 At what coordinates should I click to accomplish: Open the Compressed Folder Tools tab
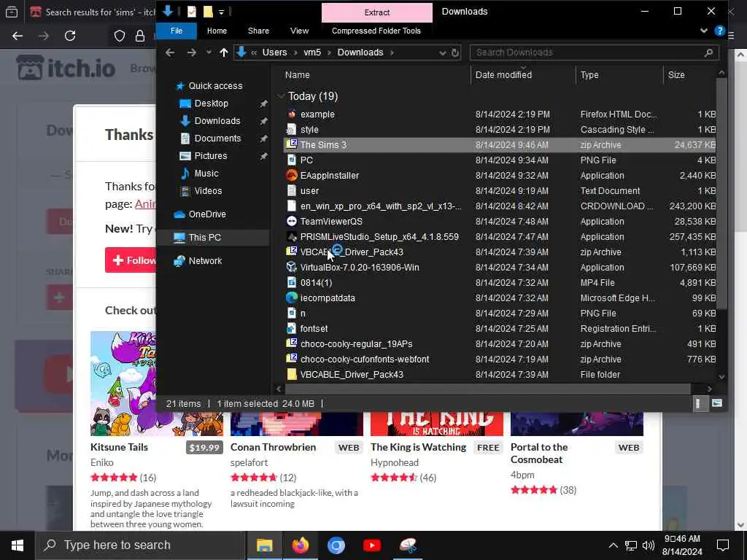(376, 31)
